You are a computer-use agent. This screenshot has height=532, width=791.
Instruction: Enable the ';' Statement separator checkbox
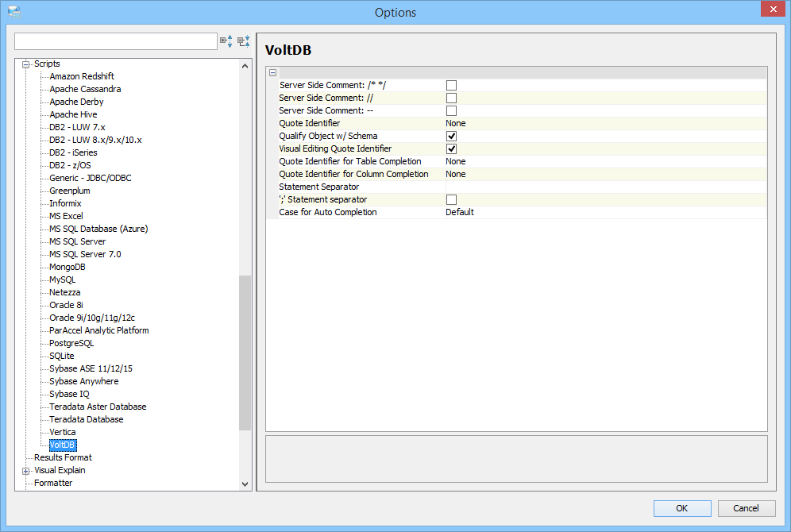pos(452,199)
